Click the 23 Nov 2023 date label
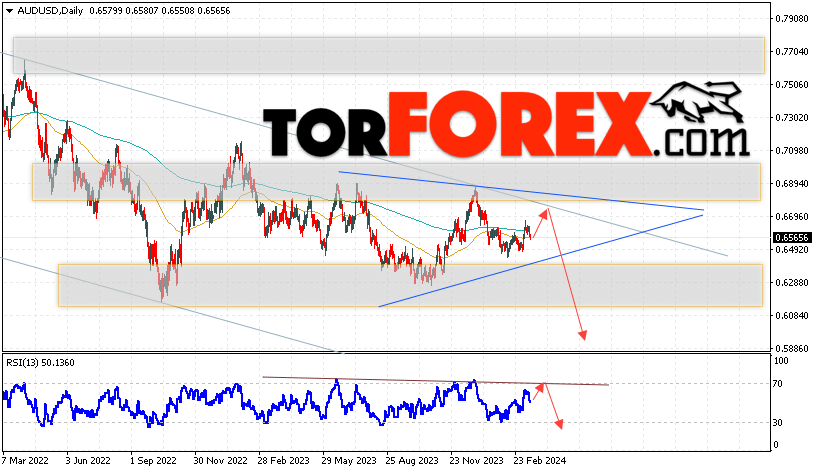 pyautogui.click(x=476, y=461)
